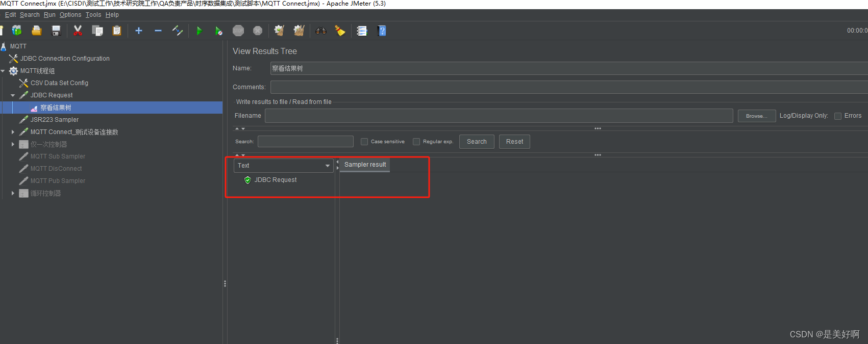
Task: Click the Stop test icon
Action: [x=238, y=31]
